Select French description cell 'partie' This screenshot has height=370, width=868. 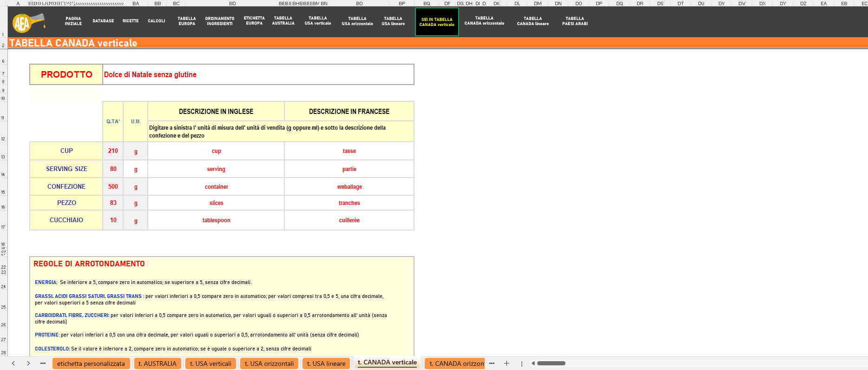click(x=349, y=169)
